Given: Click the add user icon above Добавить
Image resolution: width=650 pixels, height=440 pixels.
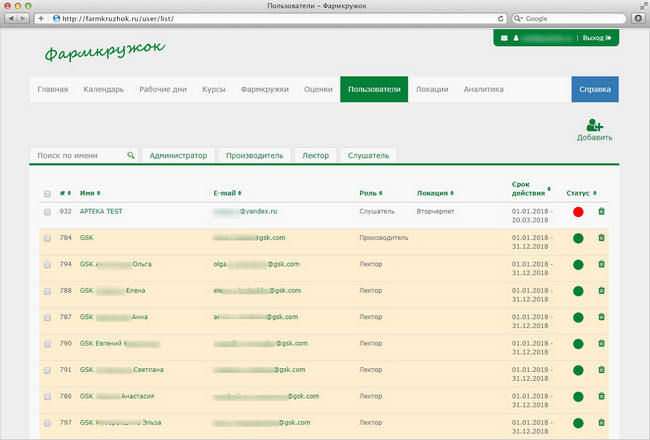Looking at the screenshot, I should pyautogui.click(x=594, y=125).
